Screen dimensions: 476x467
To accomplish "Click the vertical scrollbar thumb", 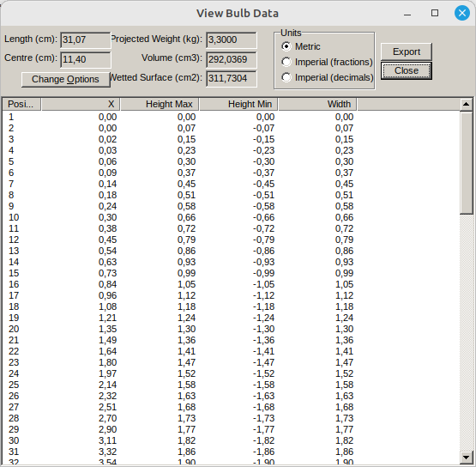I will click(466, 163).
